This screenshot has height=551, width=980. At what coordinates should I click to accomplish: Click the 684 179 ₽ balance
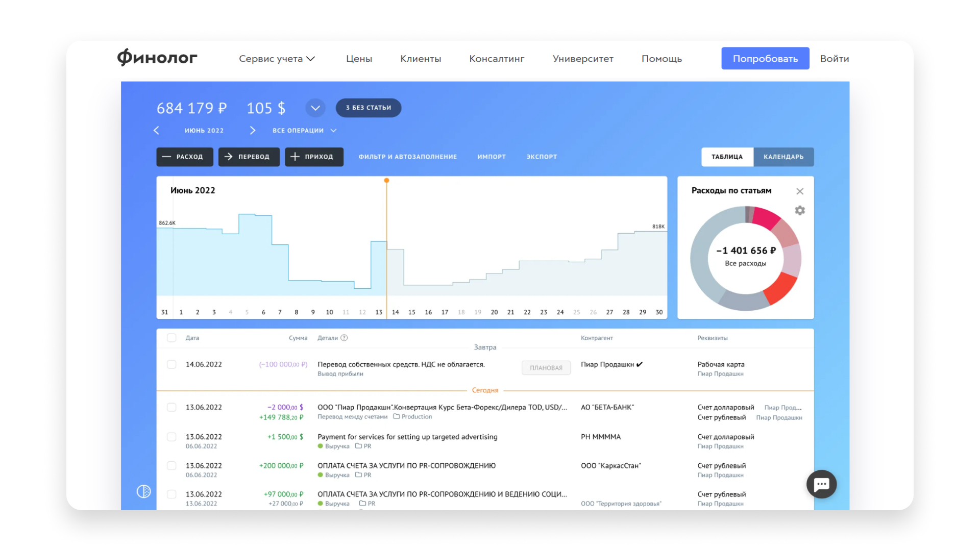point(191,108)
